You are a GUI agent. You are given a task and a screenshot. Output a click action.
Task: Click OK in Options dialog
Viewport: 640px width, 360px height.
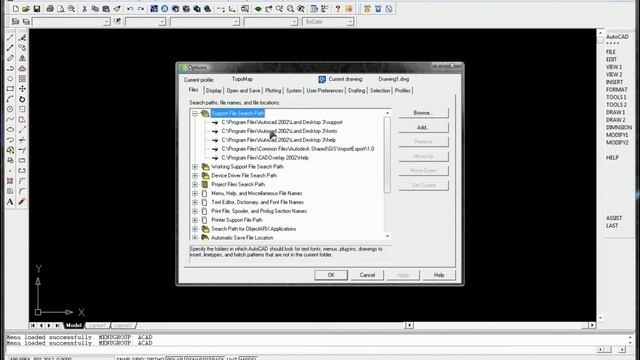331,275
